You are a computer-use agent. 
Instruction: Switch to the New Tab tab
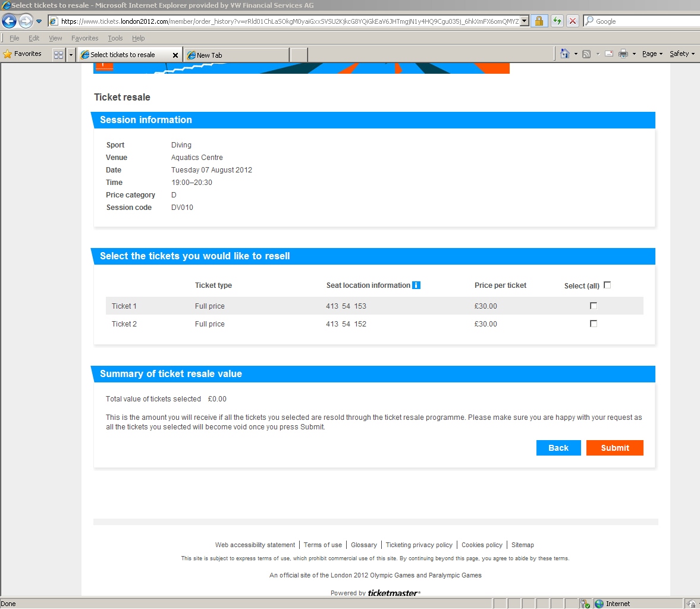237,55
